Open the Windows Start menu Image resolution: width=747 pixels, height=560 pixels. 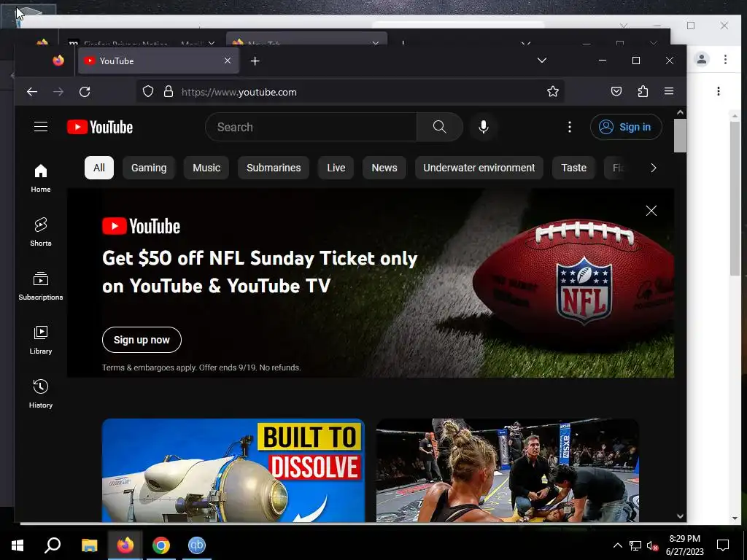pyautogui.click(x=18, y=545)
